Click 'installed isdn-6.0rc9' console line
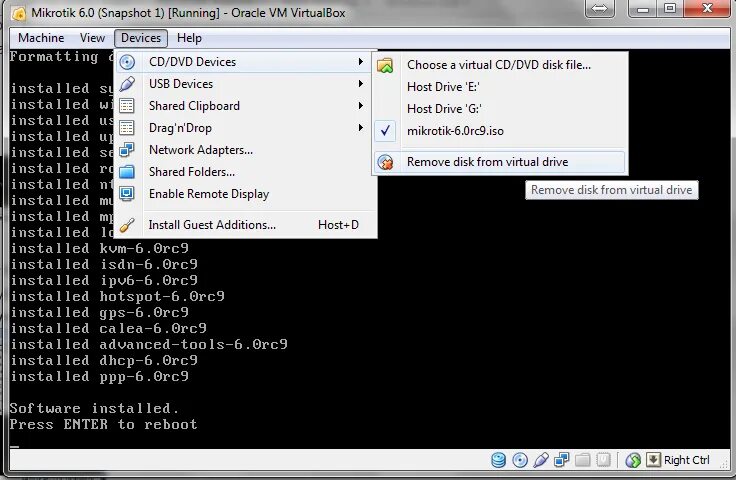736x480 pixels. 104,265
